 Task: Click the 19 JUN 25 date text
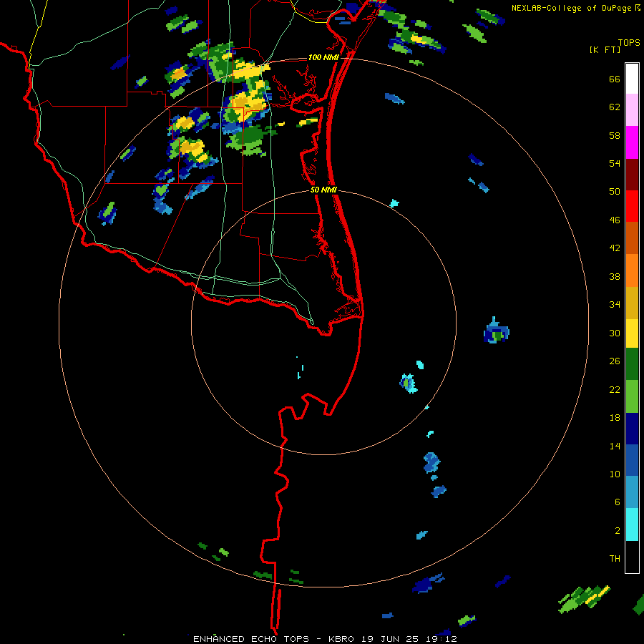[x=390, y=639]
